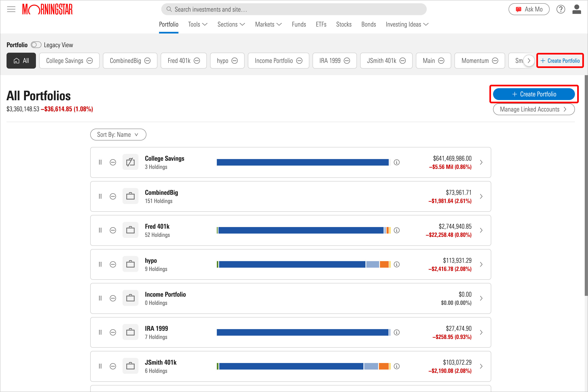The height and width of the screenshot is (392, 588).
Task: Go to the Funds menu item
Action: click(299, 24)
